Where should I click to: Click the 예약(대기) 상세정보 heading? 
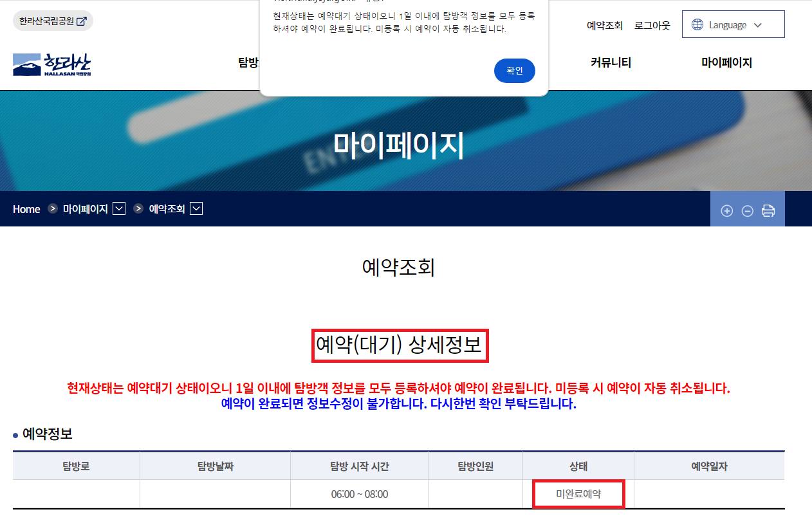(x=400, y=345)
